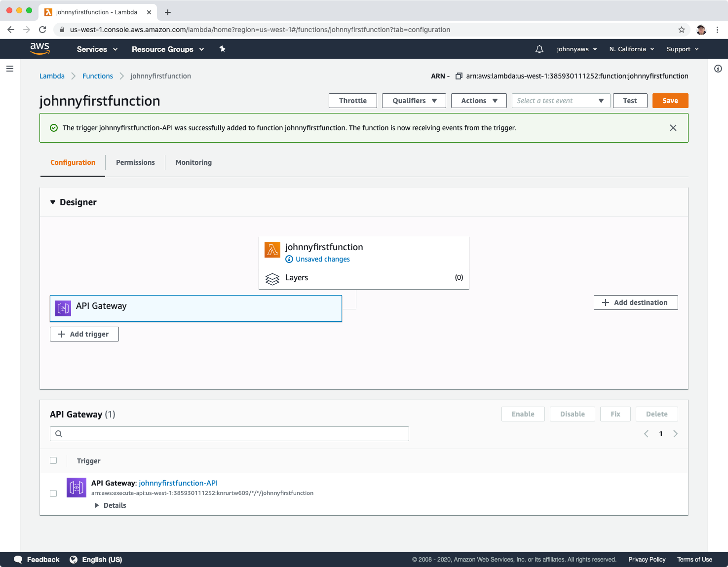Click the Delete trigger button

[x=657, y=414]
